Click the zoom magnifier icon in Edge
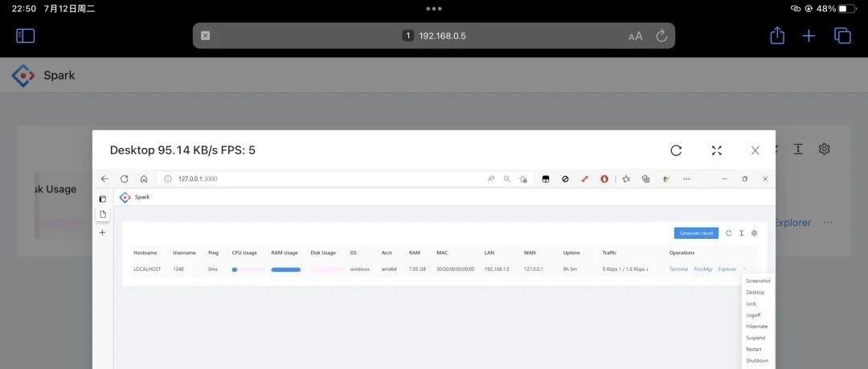Screen dimensions: 868x369 (x=506, y=179)
